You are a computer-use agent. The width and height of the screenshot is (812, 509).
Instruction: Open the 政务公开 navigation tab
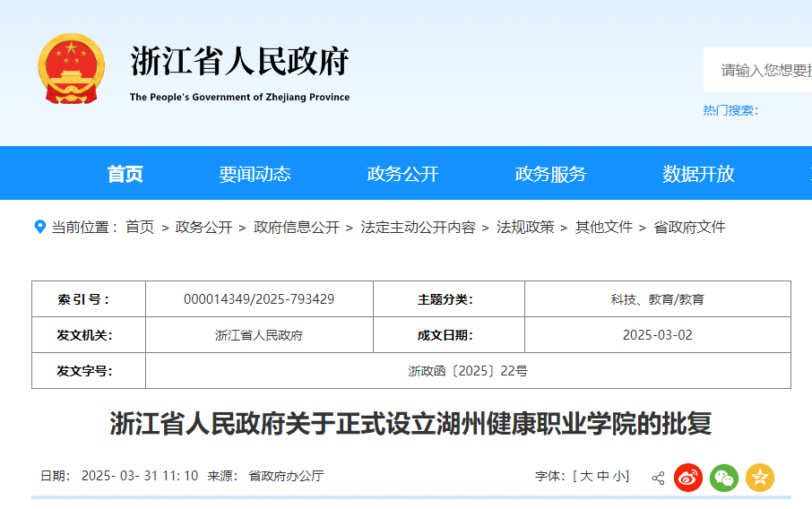(403, 174)
